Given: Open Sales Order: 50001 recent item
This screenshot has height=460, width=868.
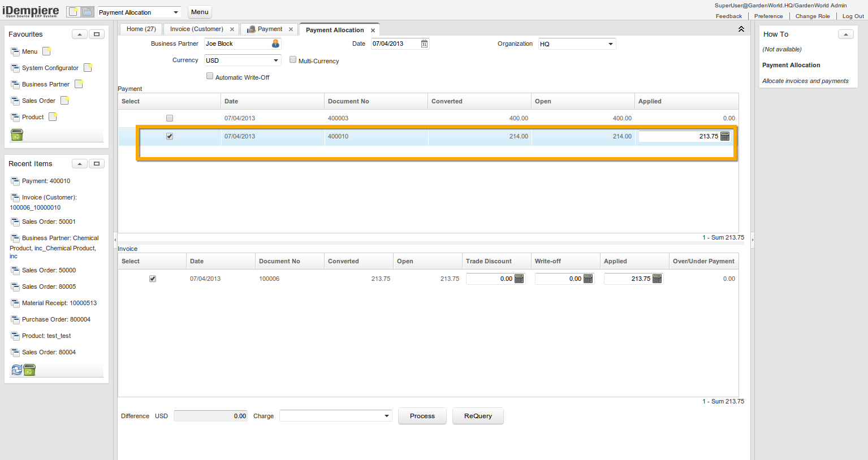Looking at the screenshot, I should (x=49, y=222).
